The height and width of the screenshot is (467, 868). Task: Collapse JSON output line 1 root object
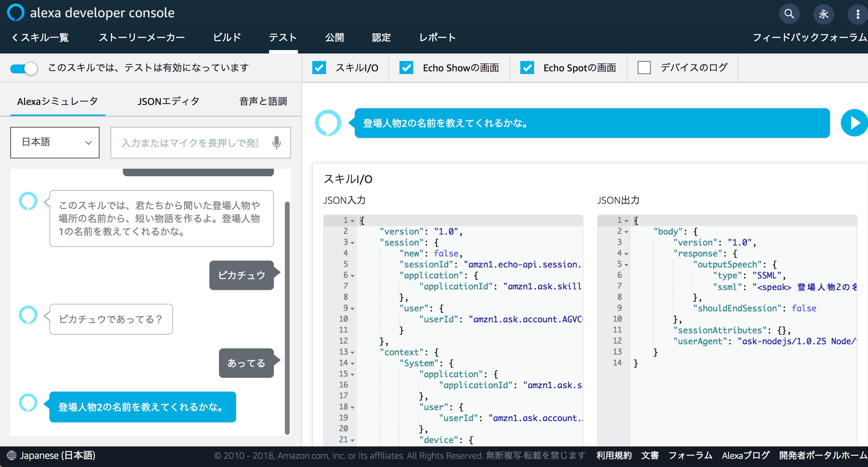tap(626, 221)
